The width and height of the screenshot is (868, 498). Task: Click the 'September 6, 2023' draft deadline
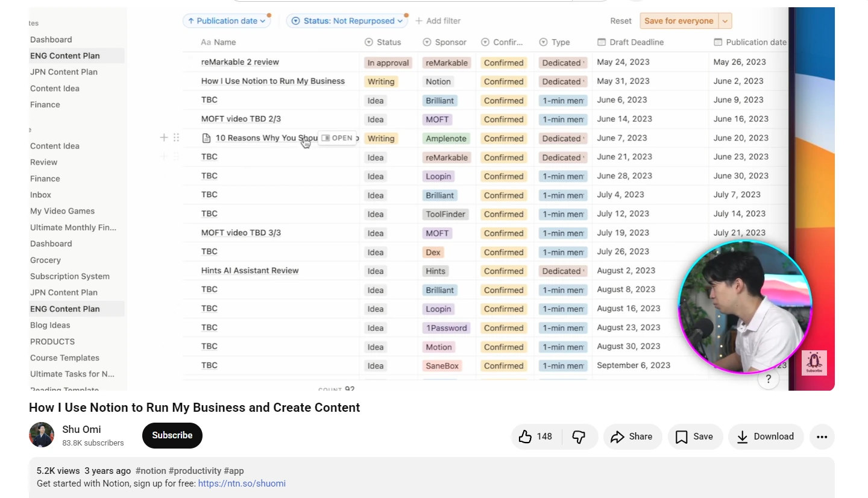click(634, 365)
